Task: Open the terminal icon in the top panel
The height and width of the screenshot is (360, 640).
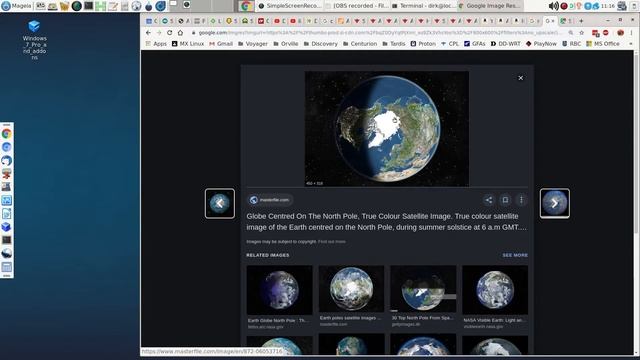Action: (89, 6)
